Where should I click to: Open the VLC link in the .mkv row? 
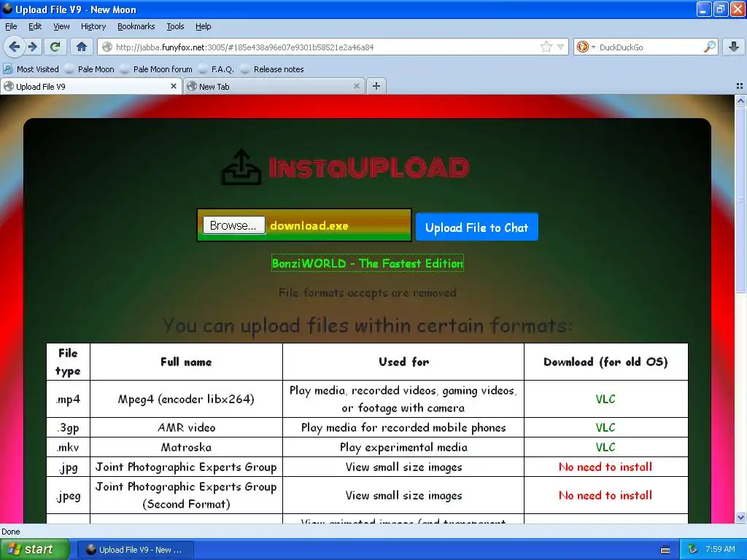605,447
